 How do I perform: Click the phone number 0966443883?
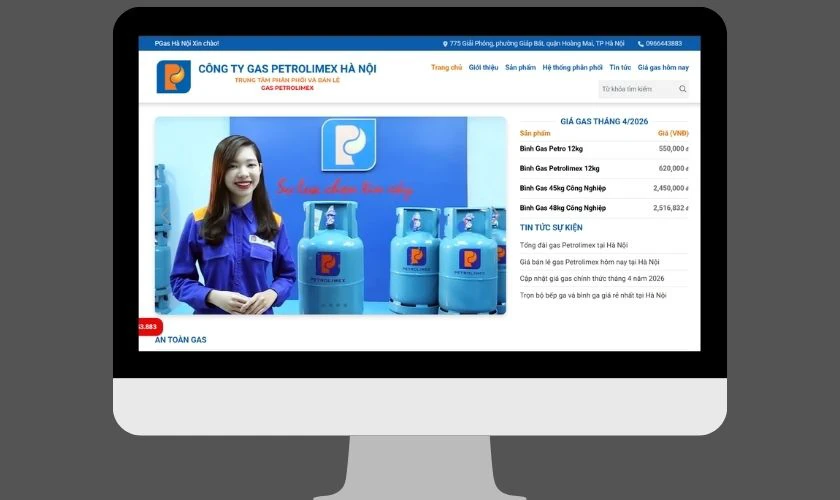tap(664, 43)
